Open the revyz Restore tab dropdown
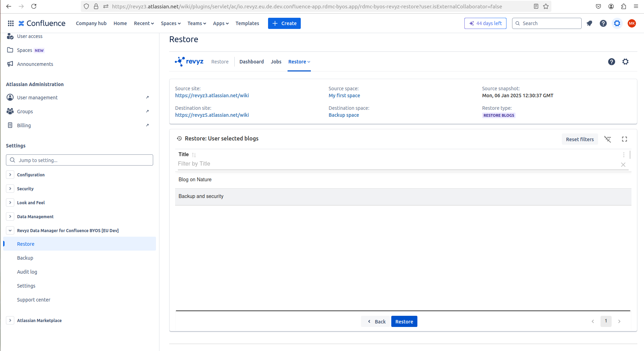This screenshot has width=644, height=351. pos(299,62)
